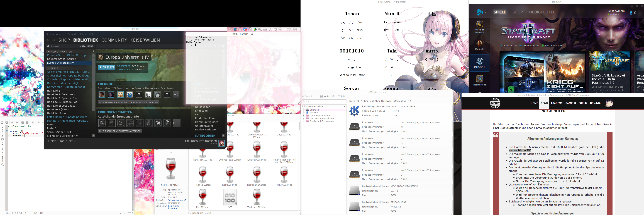This screenshot has height=215, width=644.
Task: Open Reiche.SC2Map file in Dolphin grid
Action: pyautogui.click(x=203, y=176)
